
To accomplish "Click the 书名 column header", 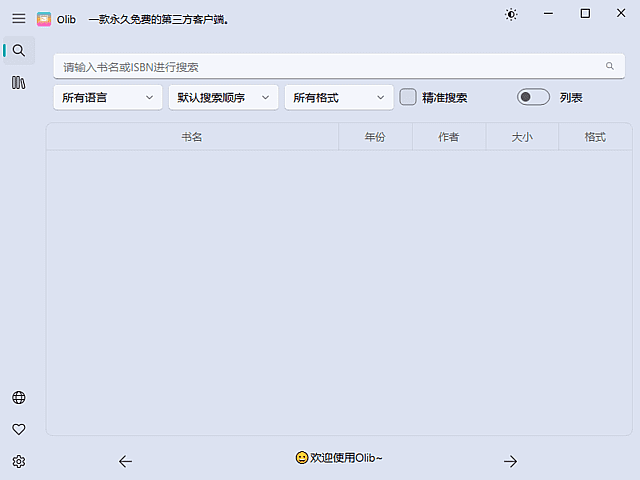I will point(192,137).
